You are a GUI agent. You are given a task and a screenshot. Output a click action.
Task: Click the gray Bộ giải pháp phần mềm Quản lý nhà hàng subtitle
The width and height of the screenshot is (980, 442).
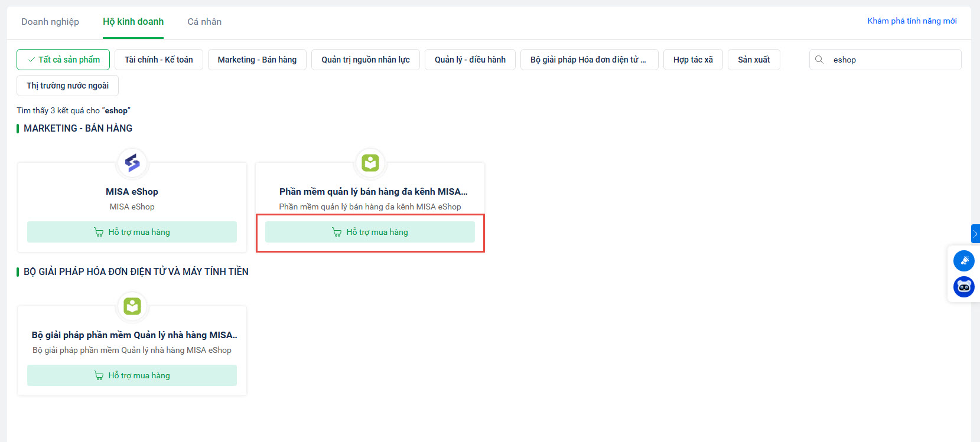click(x=132, y=350)
